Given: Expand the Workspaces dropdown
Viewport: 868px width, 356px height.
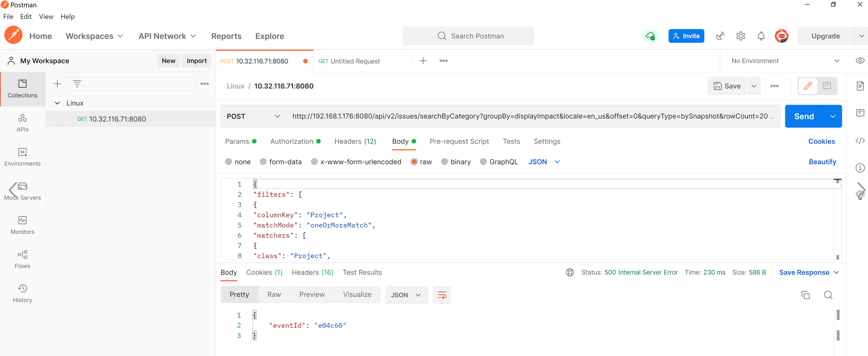Looking at the screenshot, I should pyautogui.click(x=94, y=36).
